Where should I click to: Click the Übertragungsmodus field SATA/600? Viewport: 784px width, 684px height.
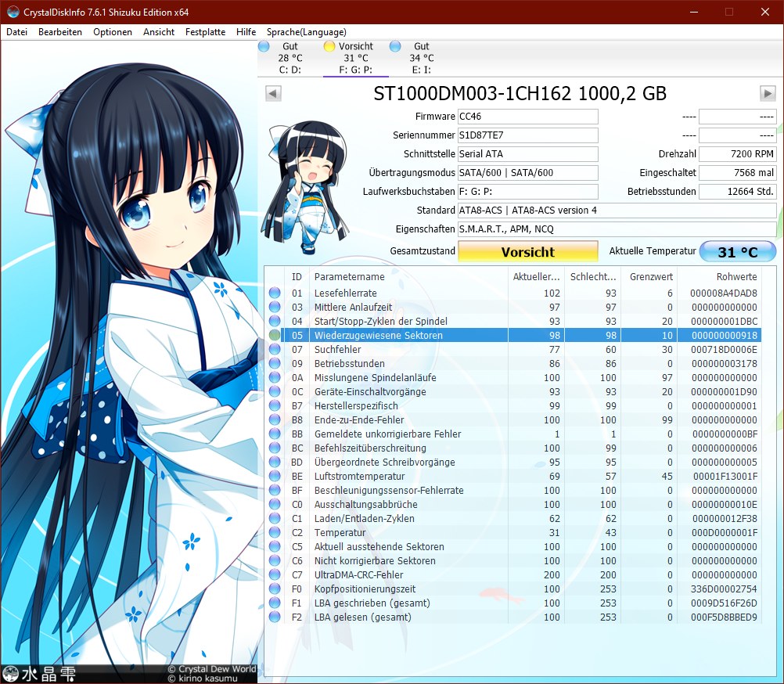point(528,173)
